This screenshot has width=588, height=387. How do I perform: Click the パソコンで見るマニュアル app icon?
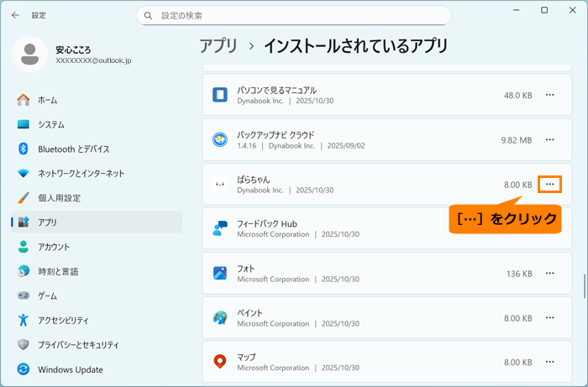pyautogui.click(x=220, y=95)
